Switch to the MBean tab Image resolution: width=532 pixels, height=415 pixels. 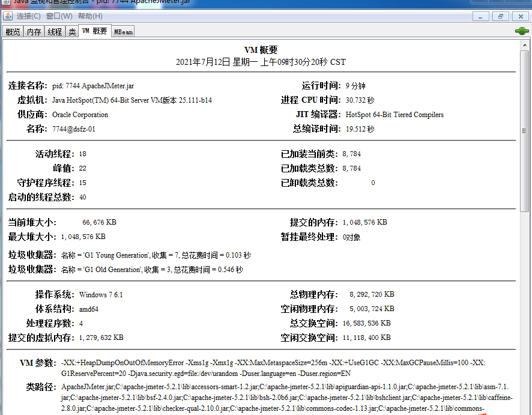[x=123, y=32]
